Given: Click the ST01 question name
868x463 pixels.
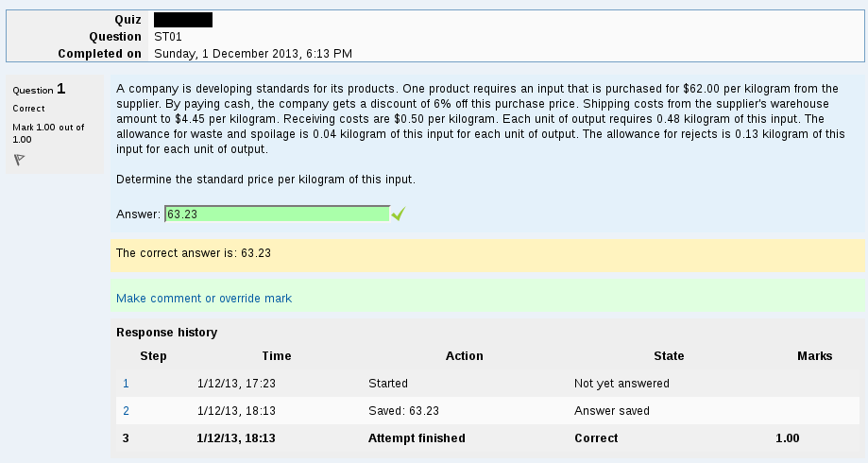Looking at the screenshot, I should [x=168, y=37].
